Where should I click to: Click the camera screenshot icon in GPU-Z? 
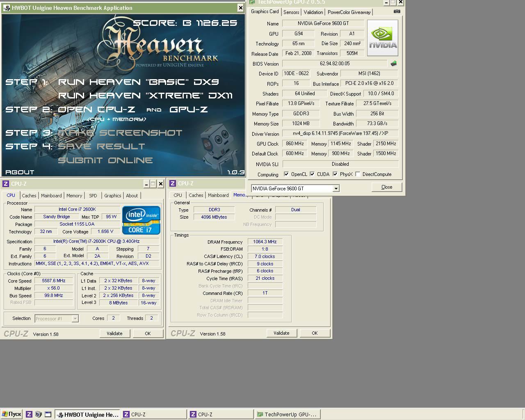click(x=397, y=11)
